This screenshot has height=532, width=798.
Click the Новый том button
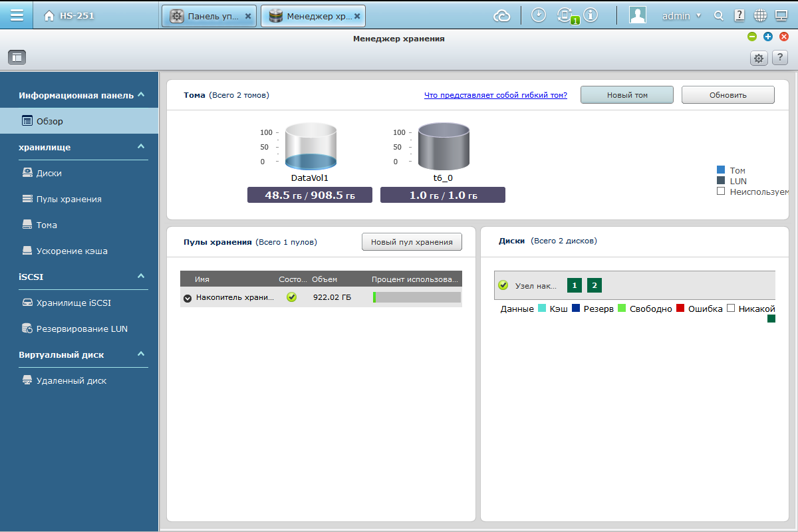click(627, 95)
